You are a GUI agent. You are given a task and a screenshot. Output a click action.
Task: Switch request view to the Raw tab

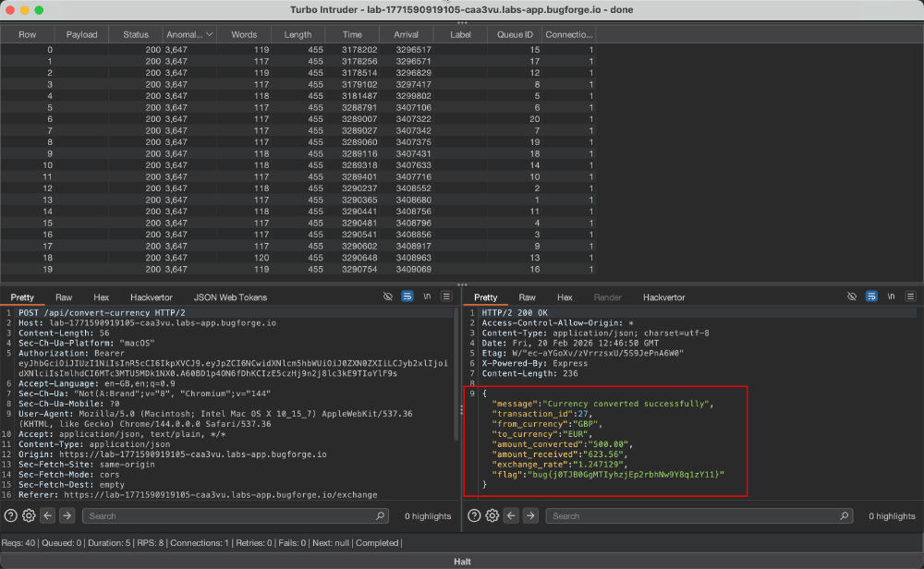pyautogui.click(x=64, y=297)
